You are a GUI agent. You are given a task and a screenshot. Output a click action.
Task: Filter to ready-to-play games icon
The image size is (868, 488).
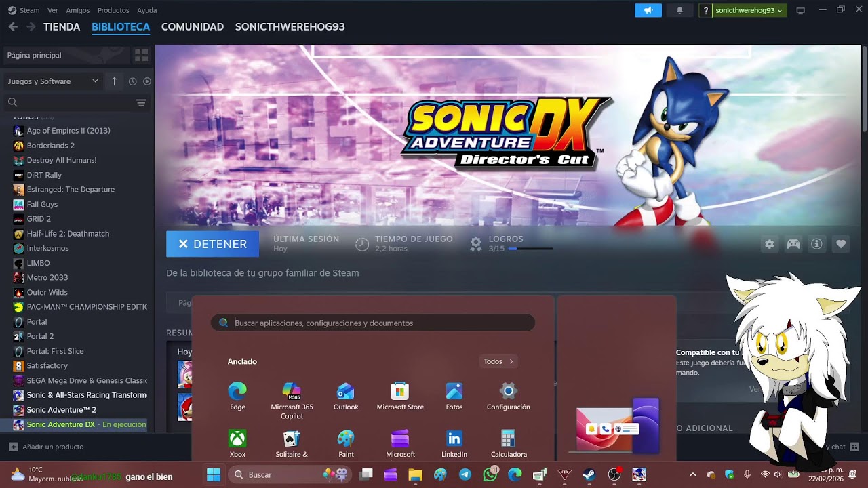tap(147, 81)
